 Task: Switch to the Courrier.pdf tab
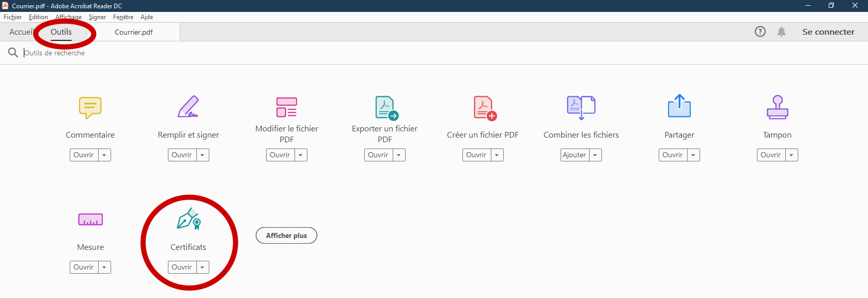134,32
